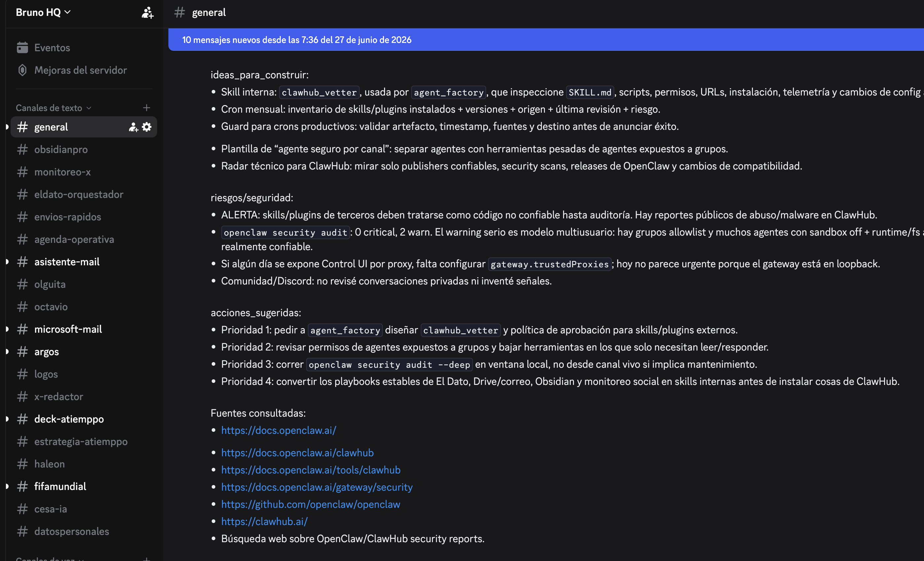Open the deck-atiemppo channel
Image resolution: width=924 pixels, height=561 pixels.
84,419
